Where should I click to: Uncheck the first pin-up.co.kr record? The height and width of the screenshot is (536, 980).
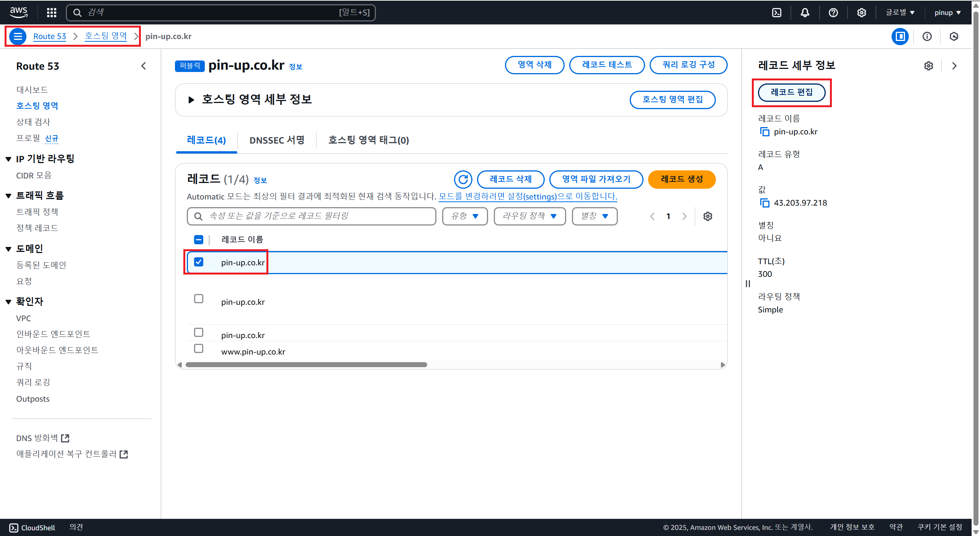(x=199, y=262)
